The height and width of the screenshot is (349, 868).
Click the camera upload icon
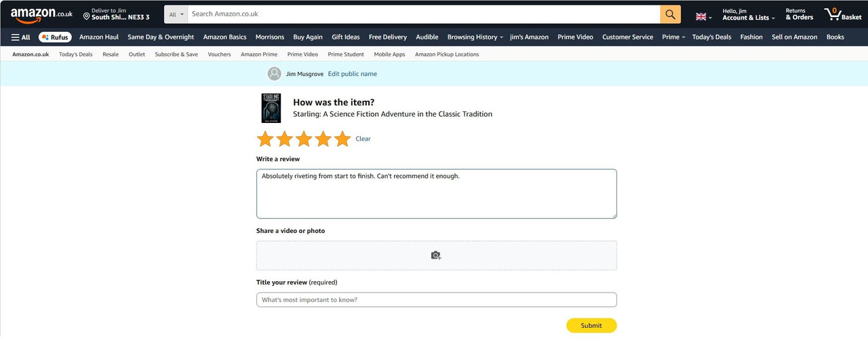[x=436, y=255]
